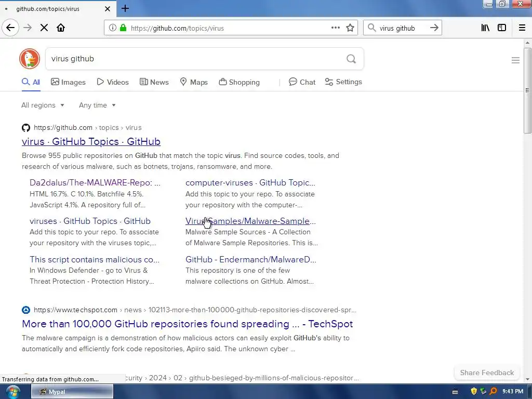The height and width of the screenshot is (399, 532).
Task: Click the vertical scrollbar thumb
Action: pos(527,90)
